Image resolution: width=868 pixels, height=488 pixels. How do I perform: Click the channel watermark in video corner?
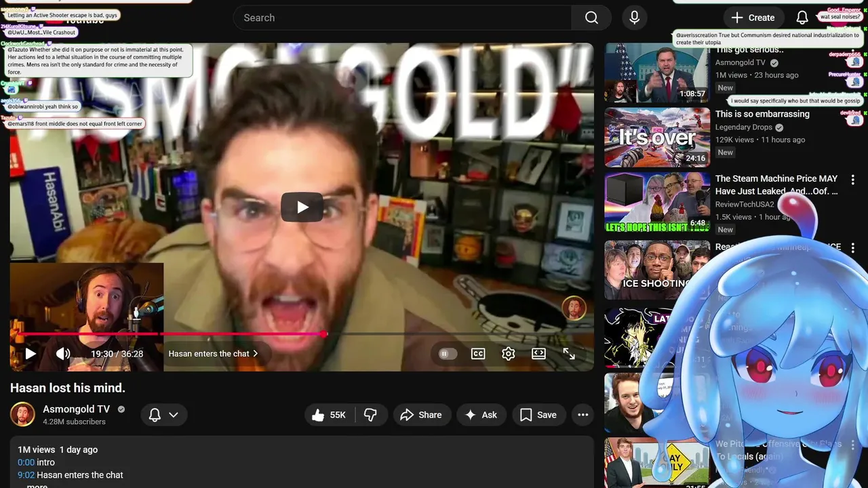574,308
